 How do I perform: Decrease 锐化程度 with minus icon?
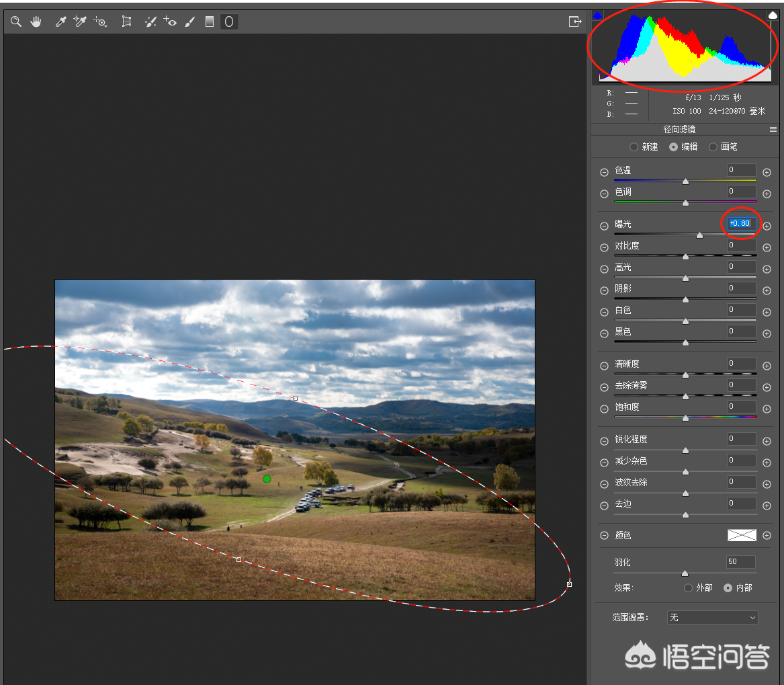(604, 442)
